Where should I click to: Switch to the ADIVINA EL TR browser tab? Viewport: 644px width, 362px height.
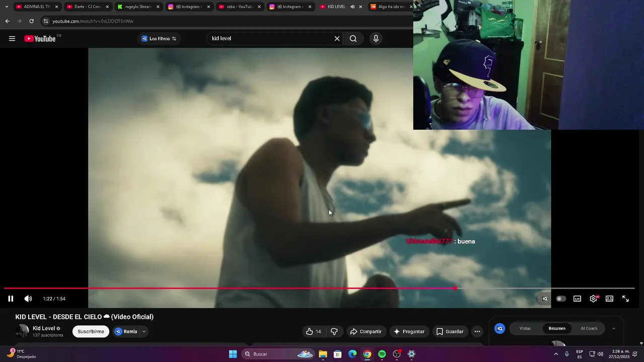(38, 7)
